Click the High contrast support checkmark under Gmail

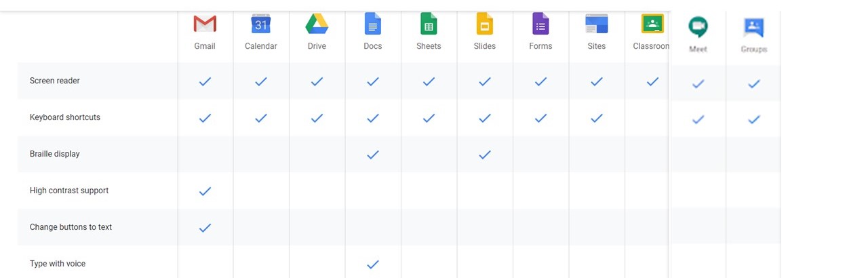tap(205, 191)
